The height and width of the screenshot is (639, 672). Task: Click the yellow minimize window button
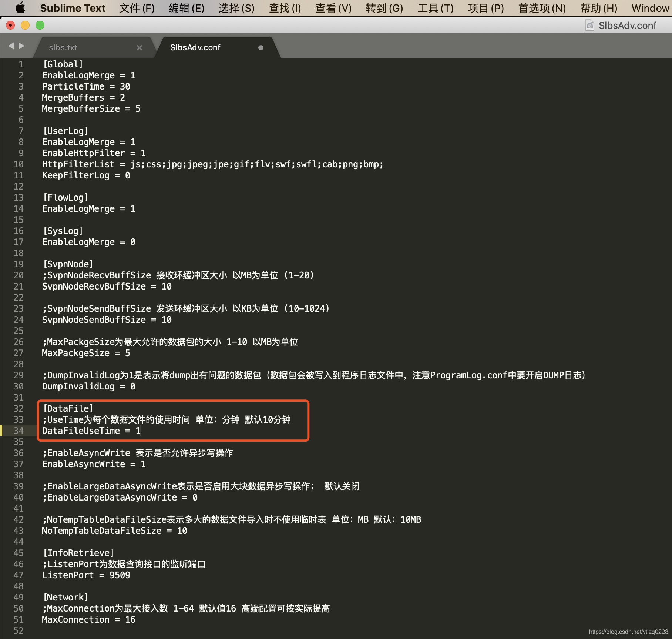[x=25, y=25]
